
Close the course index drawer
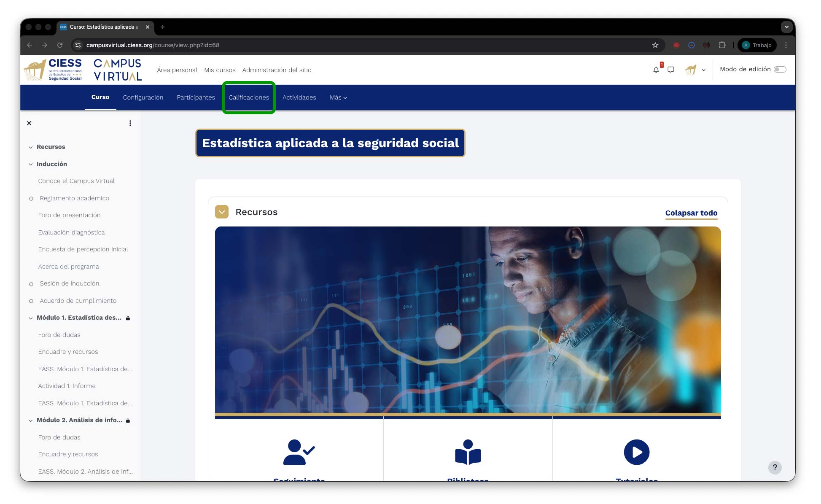click(x=29, y=123)
